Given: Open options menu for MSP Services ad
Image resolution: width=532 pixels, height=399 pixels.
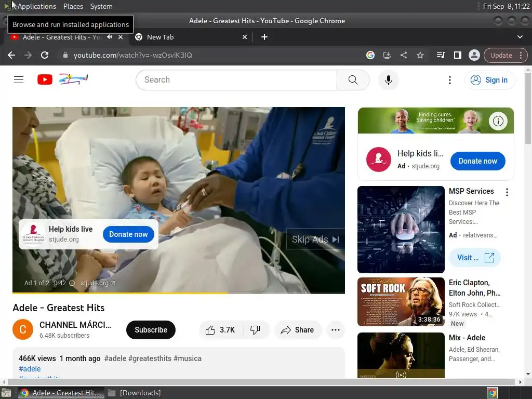Looking at the screenshot, I should [x=507, y=192].
